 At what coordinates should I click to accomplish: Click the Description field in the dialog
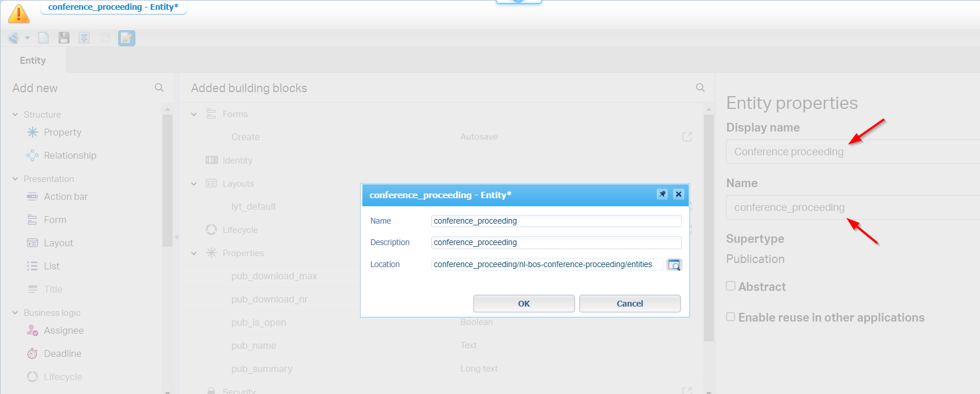point(556,242)
